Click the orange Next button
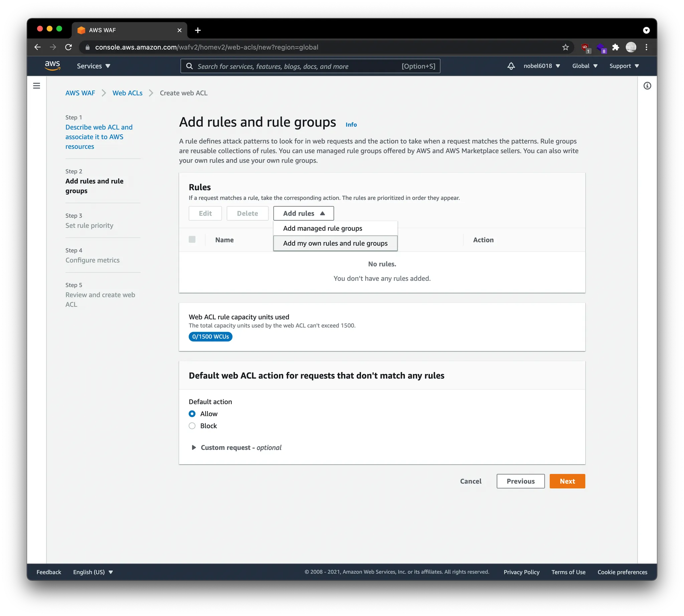The height and width of the screenshot is (616, 684). point(567,481)
